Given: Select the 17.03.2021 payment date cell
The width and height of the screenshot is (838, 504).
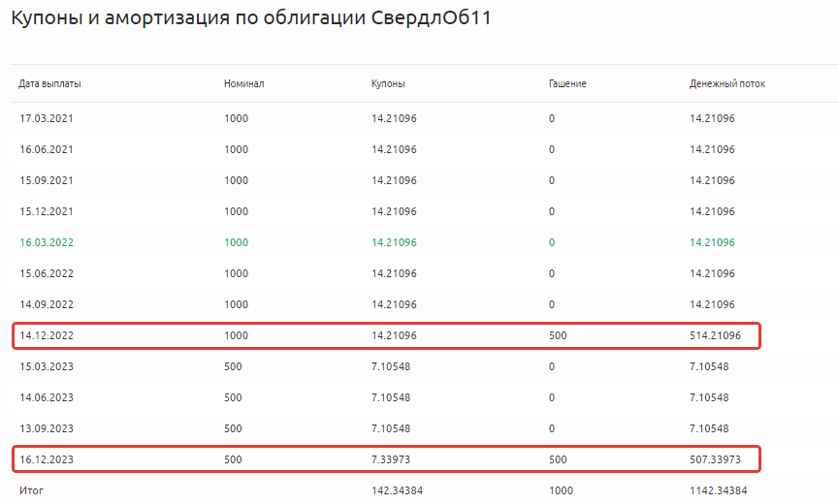Looking at the screenshot, I should tap(47, 118).
